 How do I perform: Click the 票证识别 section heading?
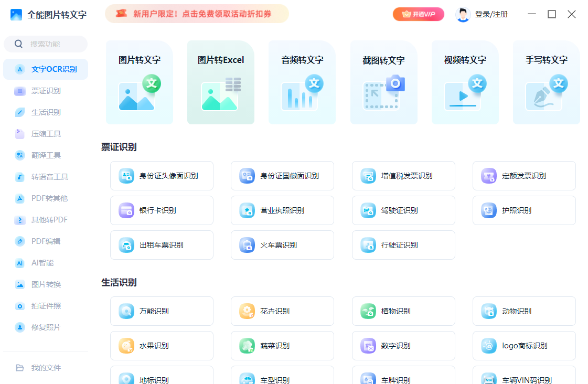click(x=119, y=147)
